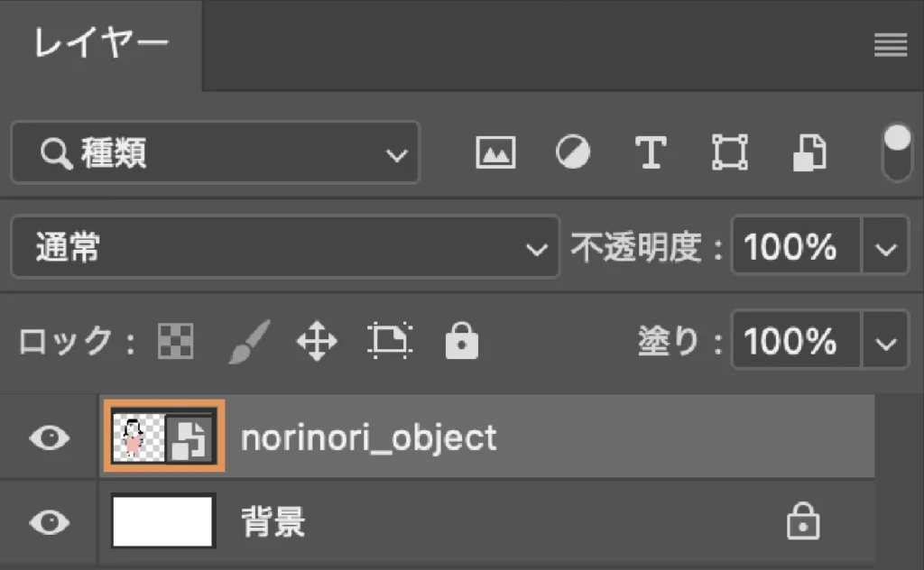Open the layers panel hamburger menu
The width and height of the screenshot is (924, 570).
pos(891,45)
